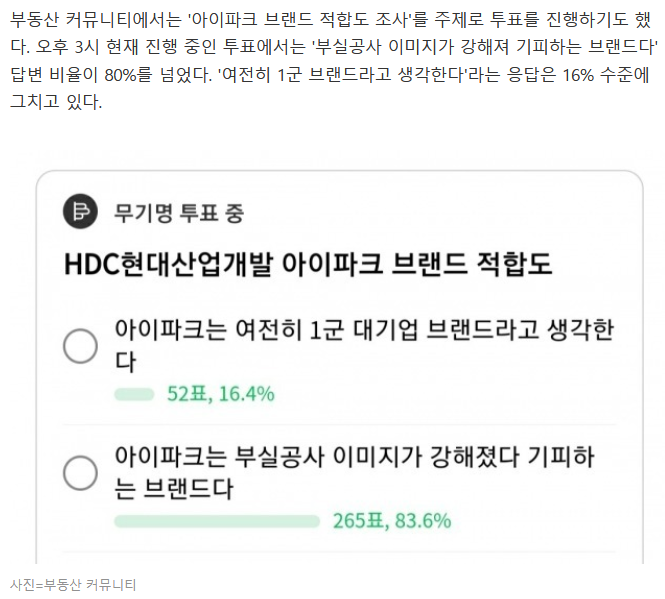Select the '부실공사 이미지가 강해졌다' radio option
665x599 pixels.
pos(80,473)
